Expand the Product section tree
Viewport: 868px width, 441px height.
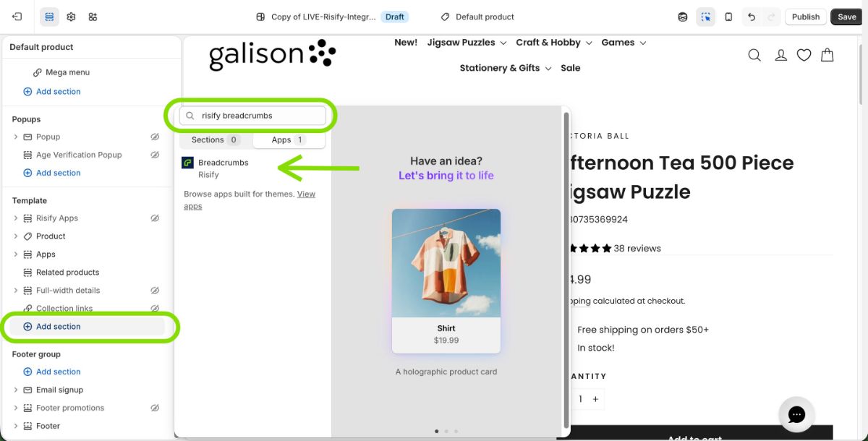[x=16, y=236]
